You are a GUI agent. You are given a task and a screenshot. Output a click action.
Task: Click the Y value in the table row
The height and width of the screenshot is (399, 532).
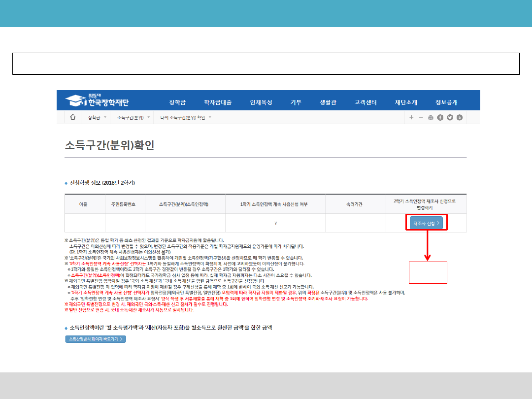[275, 223]
